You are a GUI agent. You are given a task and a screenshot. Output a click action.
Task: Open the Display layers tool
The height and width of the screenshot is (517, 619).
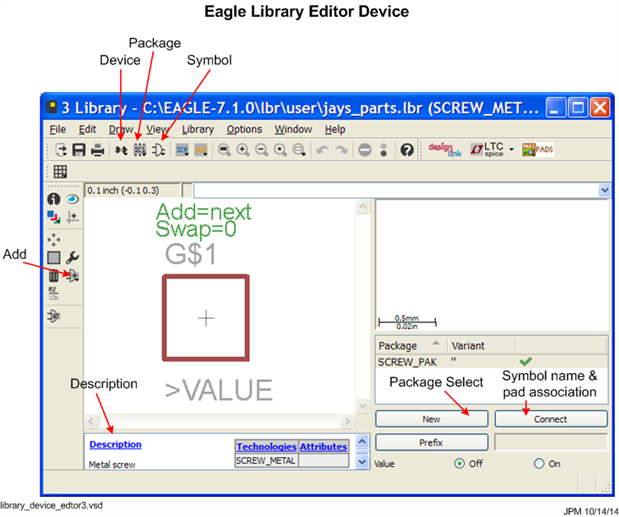(x=54, y=217)
